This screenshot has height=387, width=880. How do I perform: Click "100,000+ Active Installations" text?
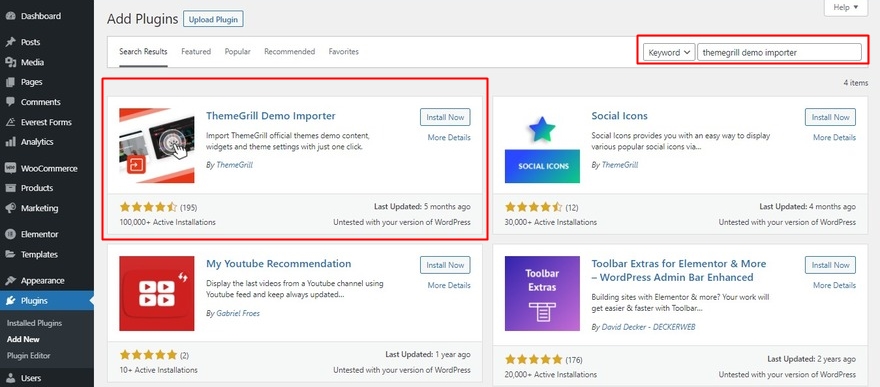point(167,222)
